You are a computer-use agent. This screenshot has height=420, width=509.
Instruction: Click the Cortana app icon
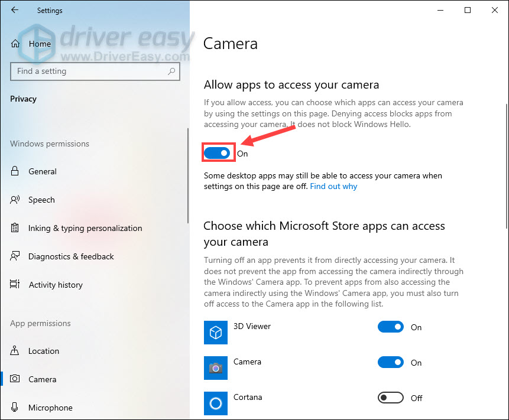[x=216, y=403]
